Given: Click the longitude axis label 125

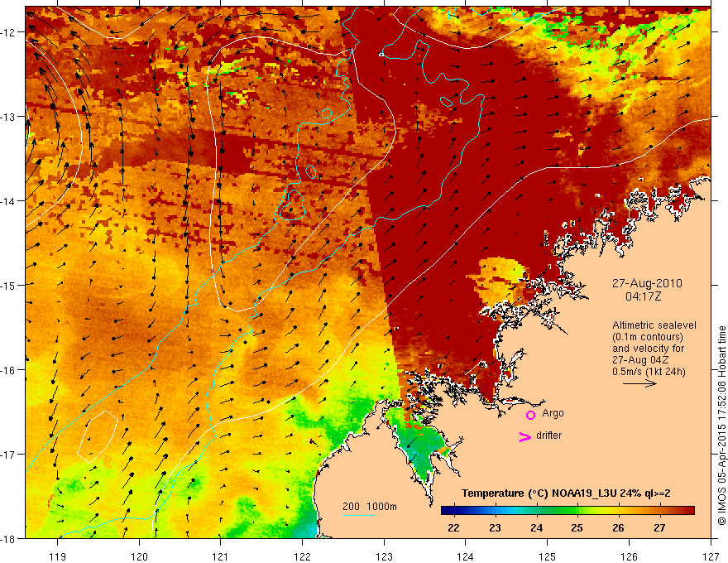Looking at the screenshot, I should point(548,556).
